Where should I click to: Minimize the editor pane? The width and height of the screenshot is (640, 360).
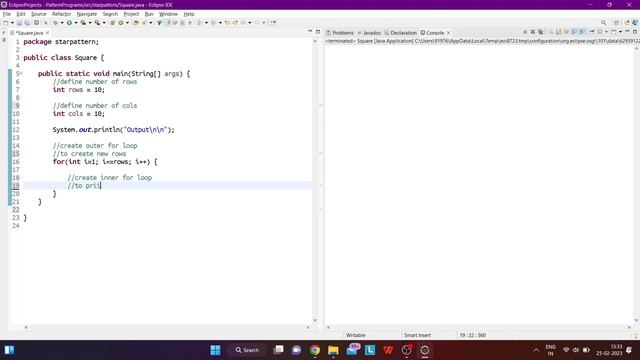coord(310,31)
